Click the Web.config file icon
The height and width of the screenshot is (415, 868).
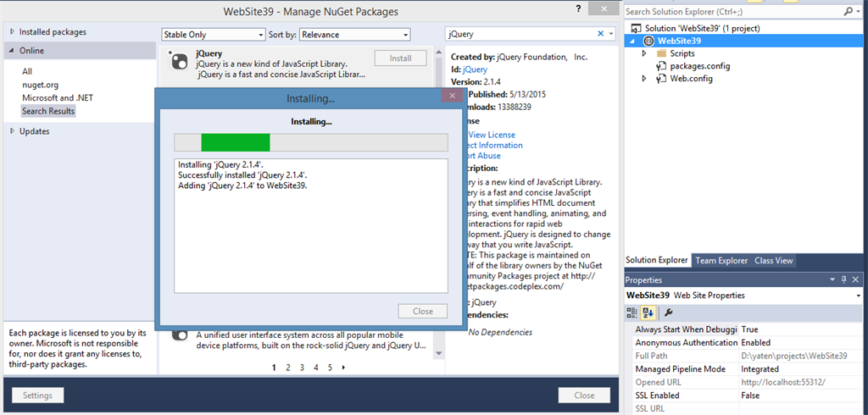(x=661, y=79)
